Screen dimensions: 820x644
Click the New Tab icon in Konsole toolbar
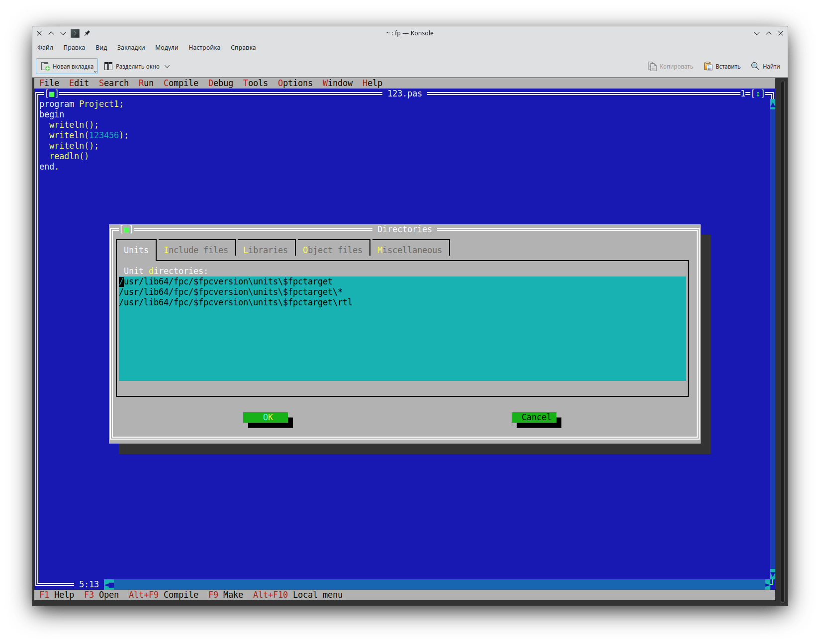(x=45, y=66)
